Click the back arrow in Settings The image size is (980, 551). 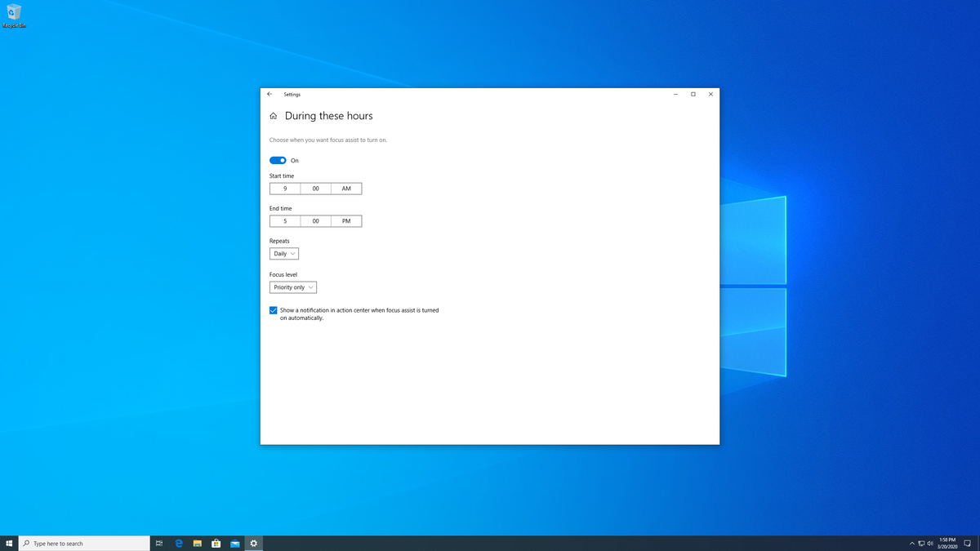point(269,94)
